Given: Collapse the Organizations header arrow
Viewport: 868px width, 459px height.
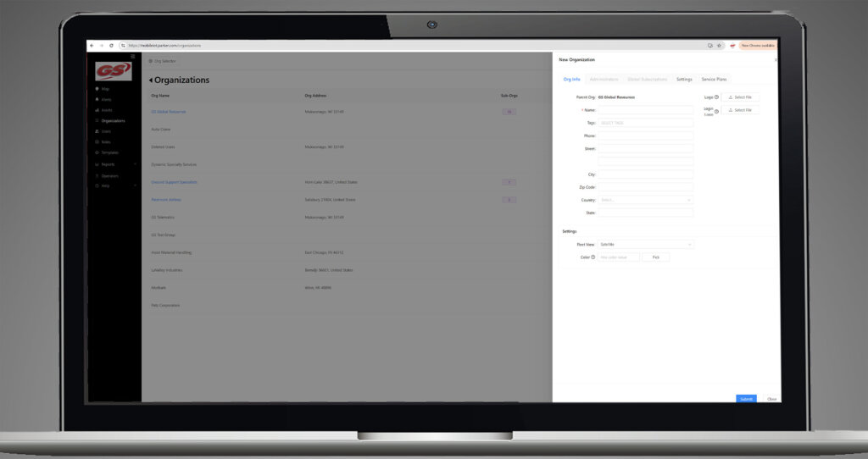Looking at the screenshot, I should (x=151, y=80).
